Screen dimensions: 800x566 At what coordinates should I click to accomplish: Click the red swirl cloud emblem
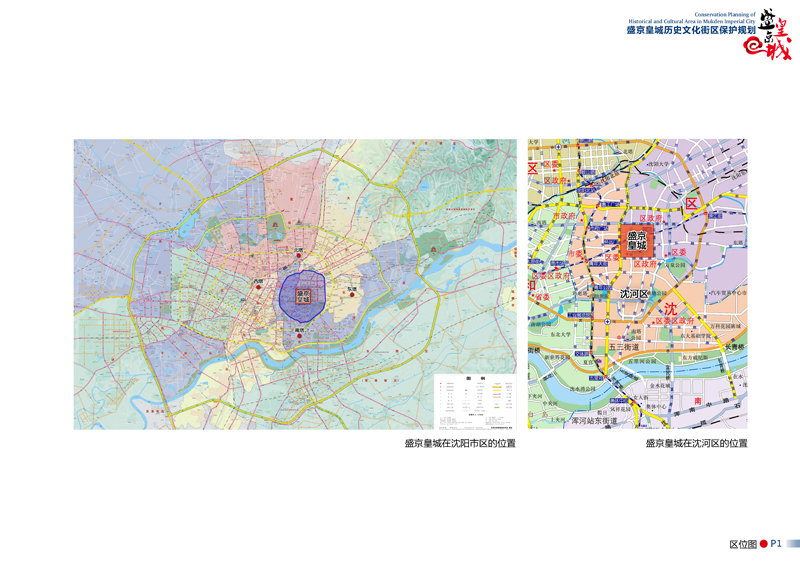pyautogui.click(x=755, y=48)
